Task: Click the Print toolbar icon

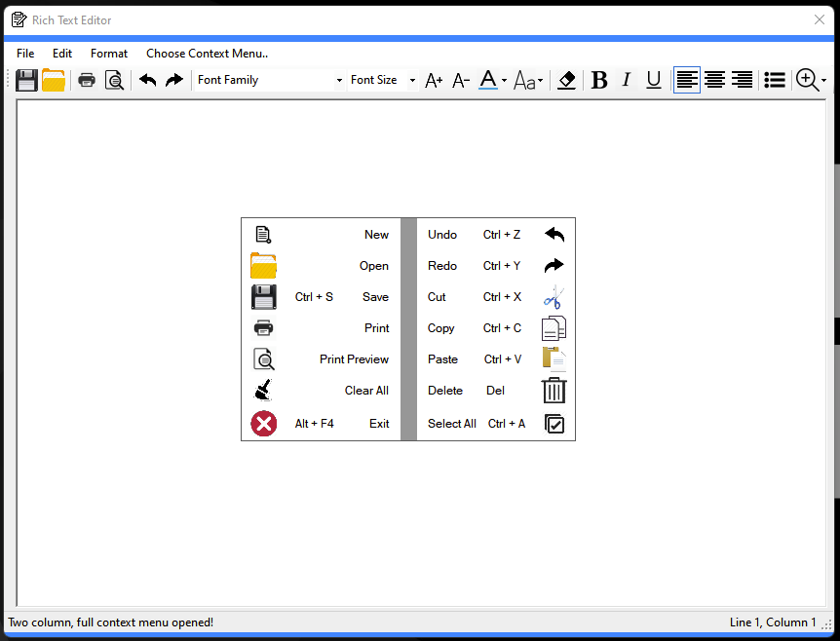Action: (87, 80)
